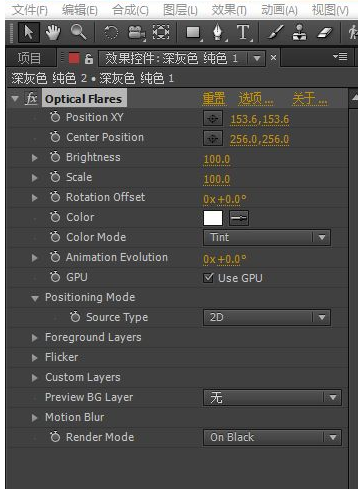The image size is (364, 494).
Task: Open the Color Mode Tint dropdown
Action: tap(267, 238)
